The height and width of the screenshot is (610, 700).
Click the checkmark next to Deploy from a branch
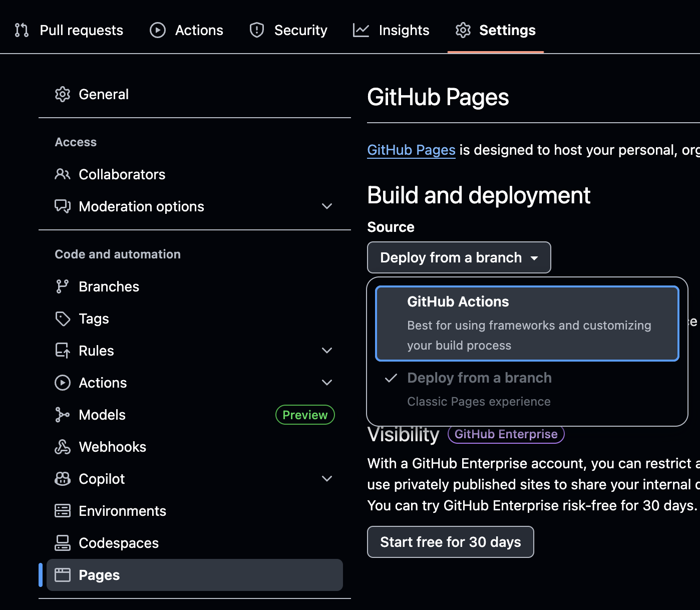391,378
